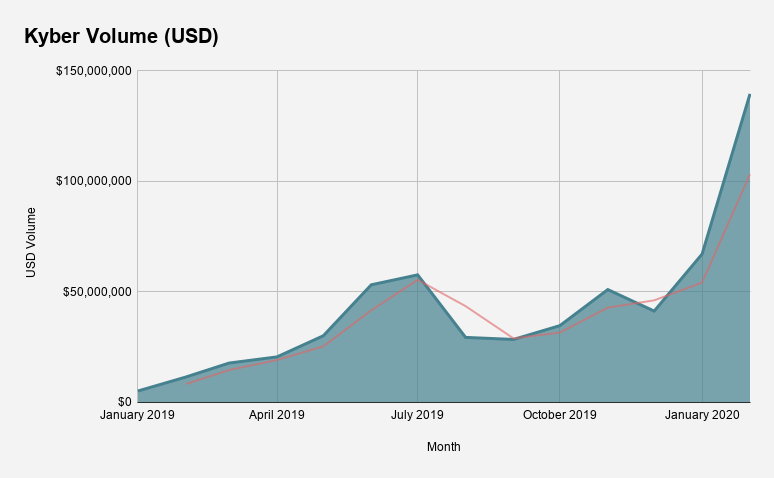The image size is (774, 478).
Task: Click the final peak of the volume line
Action: [749, 94]
